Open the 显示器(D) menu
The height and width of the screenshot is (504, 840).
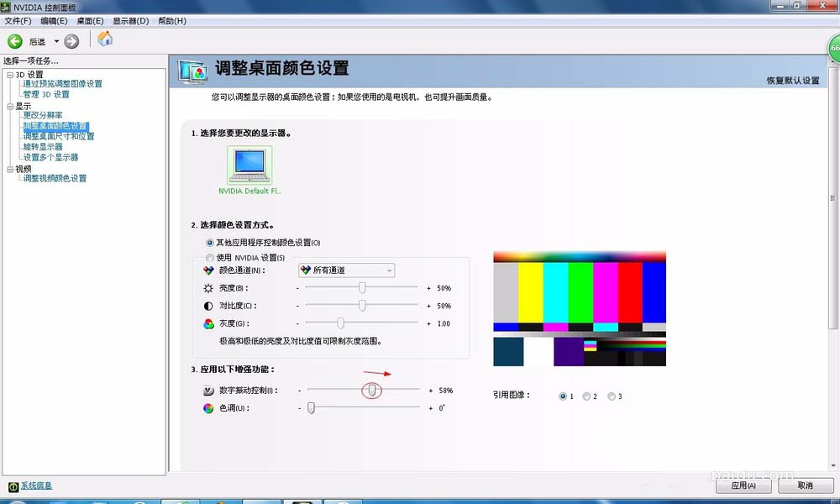131,21
